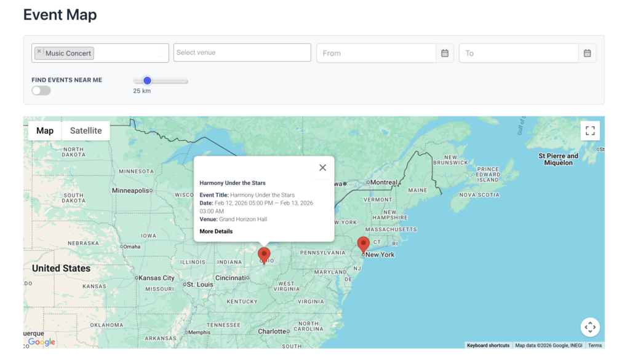Image resolution: width=630 pixels, height=364 pixels.
Task: Open the To date calendar icon
Action: pos(588,53)
